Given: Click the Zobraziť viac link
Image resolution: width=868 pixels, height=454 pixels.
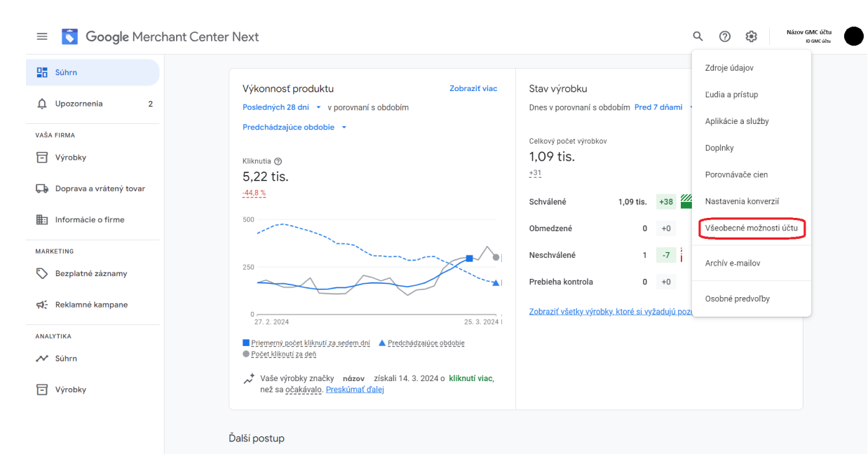Looking at the screenshot, I should tap(473, 89).
